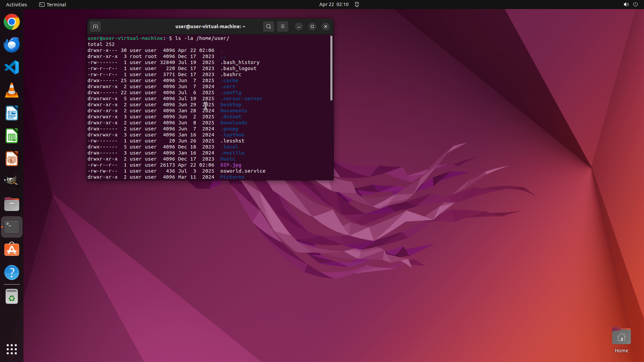Open the Activities overview
The image size is (644, 362).
click(16, 4)
